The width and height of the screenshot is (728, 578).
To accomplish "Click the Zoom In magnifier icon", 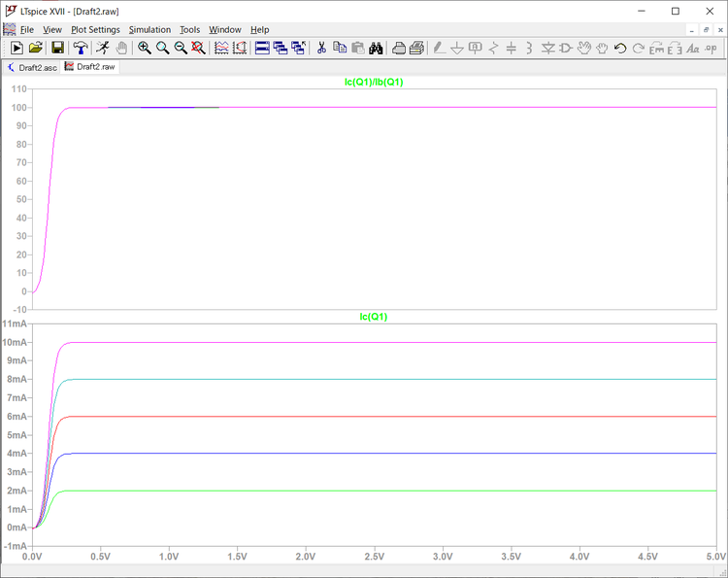I will pyautogui.click(x=145, y=48).
